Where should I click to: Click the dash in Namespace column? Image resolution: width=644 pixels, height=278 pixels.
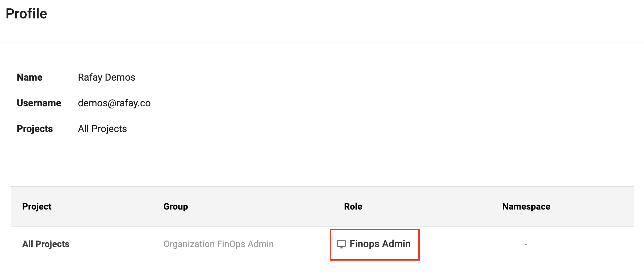pos(526,244)
